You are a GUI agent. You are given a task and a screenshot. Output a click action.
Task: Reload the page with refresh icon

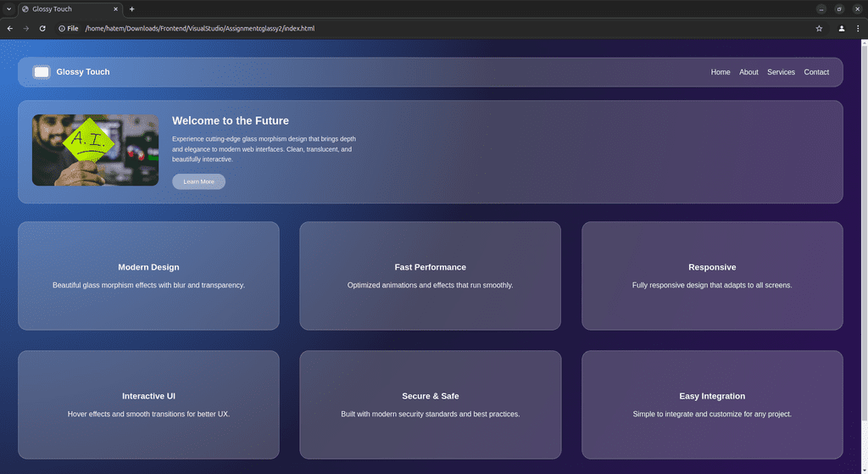pos(42,28)
